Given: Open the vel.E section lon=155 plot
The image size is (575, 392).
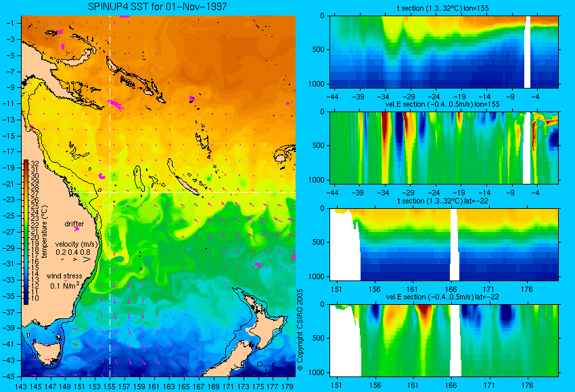Looking at the screenshot, I should [x=444, y=147].
